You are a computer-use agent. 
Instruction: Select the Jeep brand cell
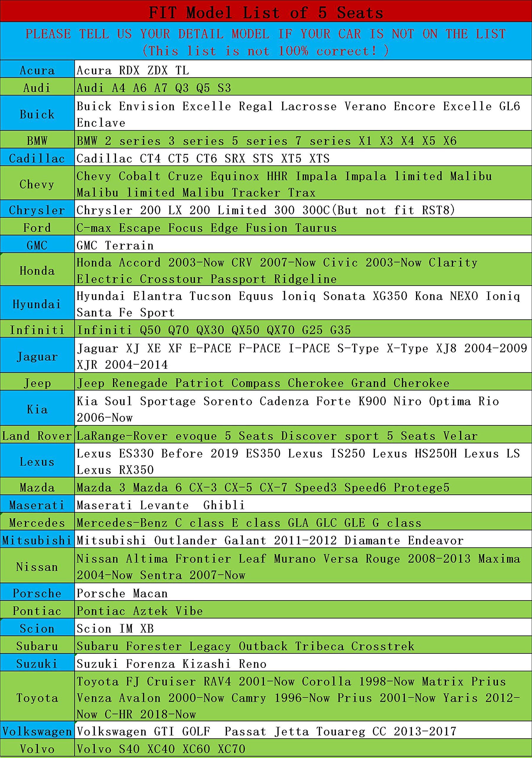(x=37, y=382)
